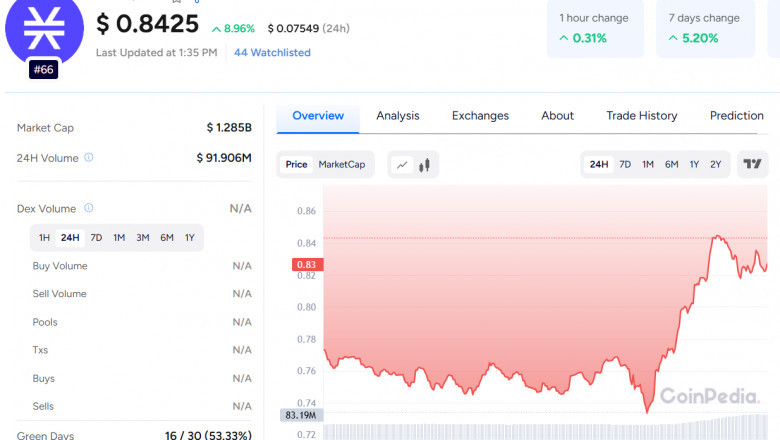The image size is (780, 440).
Task: Click the Last Updated at 1:35 PM text
Action: pos(156,53)
